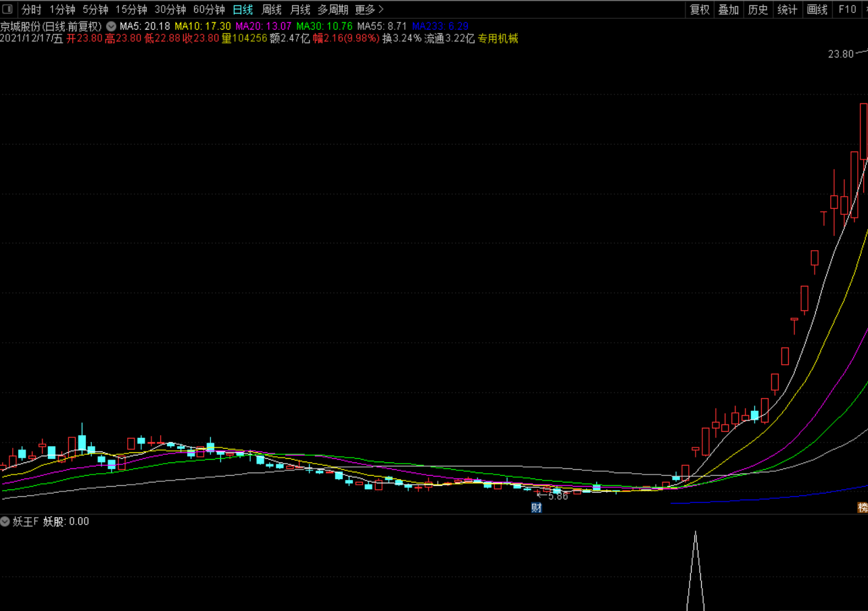
Task: Click the MA55: 8.71 label
Action: tap(382, 26)
